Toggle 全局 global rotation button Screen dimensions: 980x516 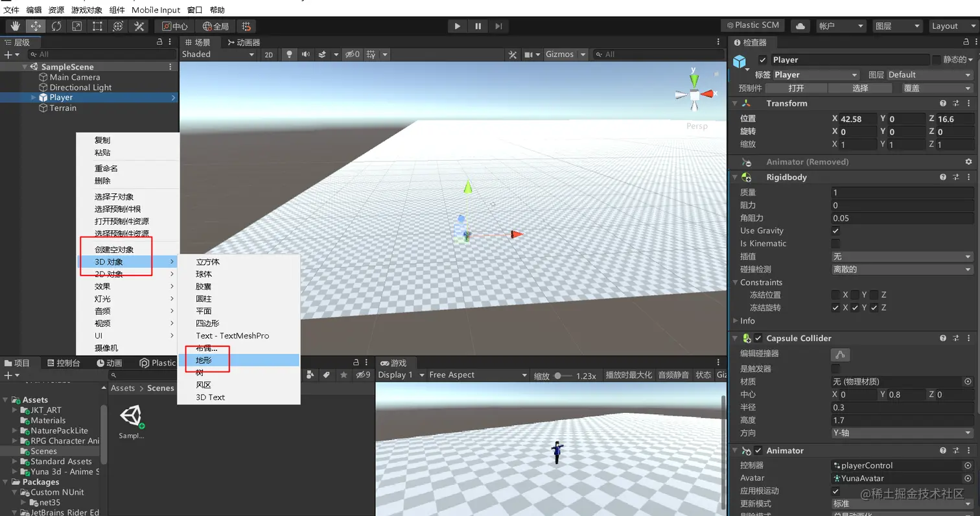[x=215, y=26]
